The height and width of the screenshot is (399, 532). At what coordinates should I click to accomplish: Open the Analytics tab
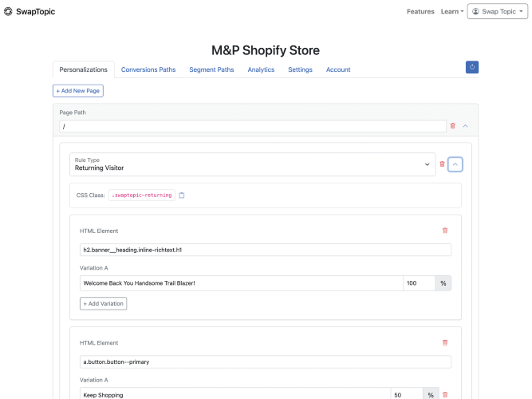point(261,70)
